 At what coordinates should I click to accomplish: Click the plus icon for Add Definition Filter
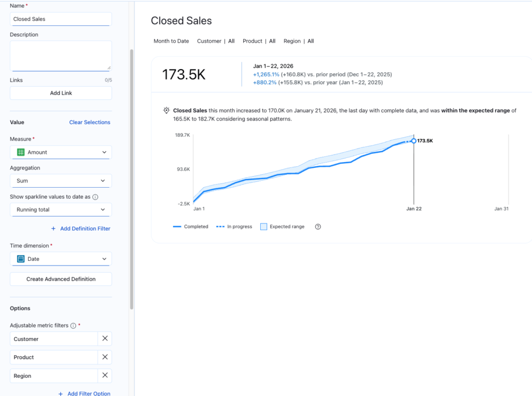54,229
